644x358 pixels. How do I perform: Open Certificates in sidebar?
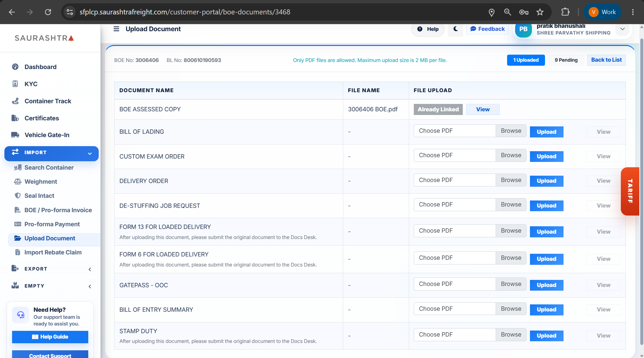point(42,118)
